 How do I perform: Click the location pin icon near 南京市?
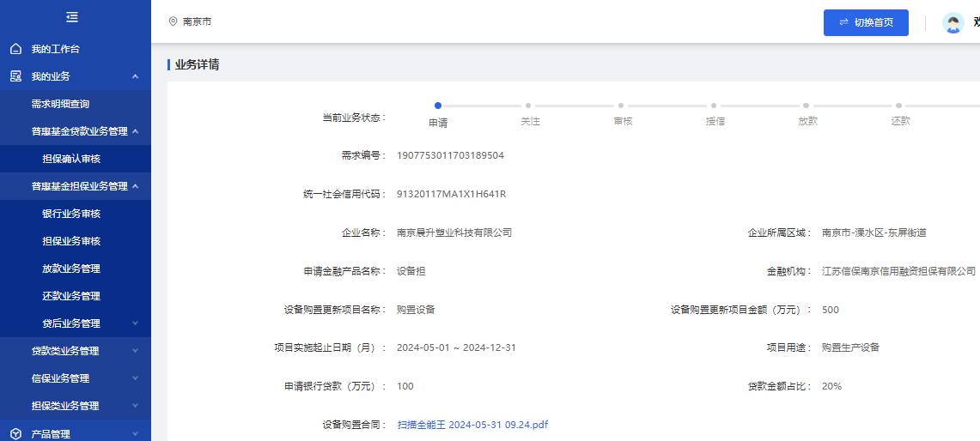[173, 21]
